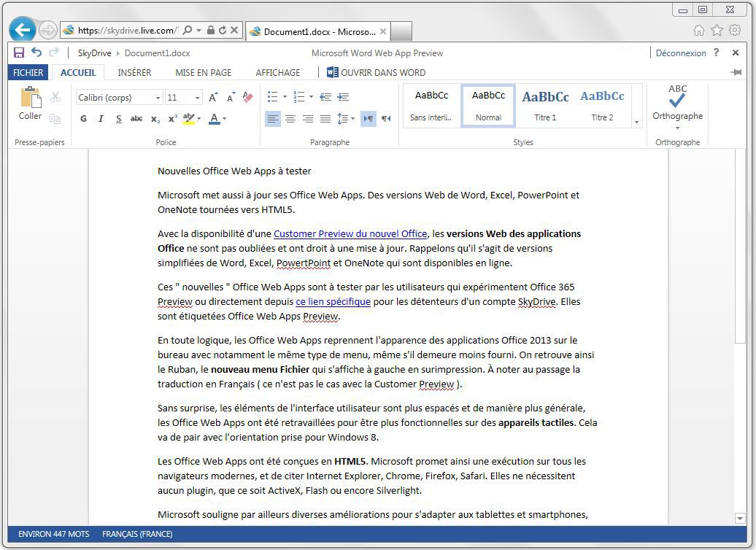Redo the last undone action
This screenshot has width=756, height=550.
pos(54,52)
